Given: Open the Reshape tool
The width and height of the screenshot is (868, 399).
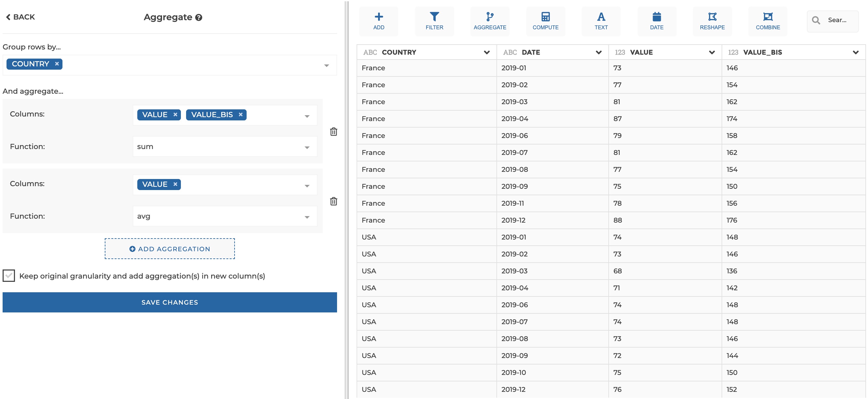Looking at the screenshot, I should click(712, 21).
